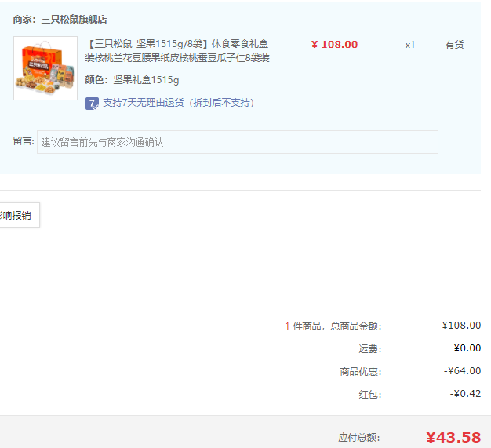Click the 应付总额 ¥43.58 total
The width and height of the screenshot is (491, 448).
coord(453,437)
